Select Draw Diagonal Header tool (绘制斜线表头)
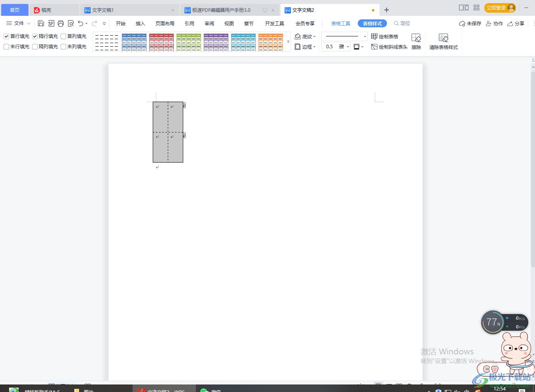 (x=389, y=47)
